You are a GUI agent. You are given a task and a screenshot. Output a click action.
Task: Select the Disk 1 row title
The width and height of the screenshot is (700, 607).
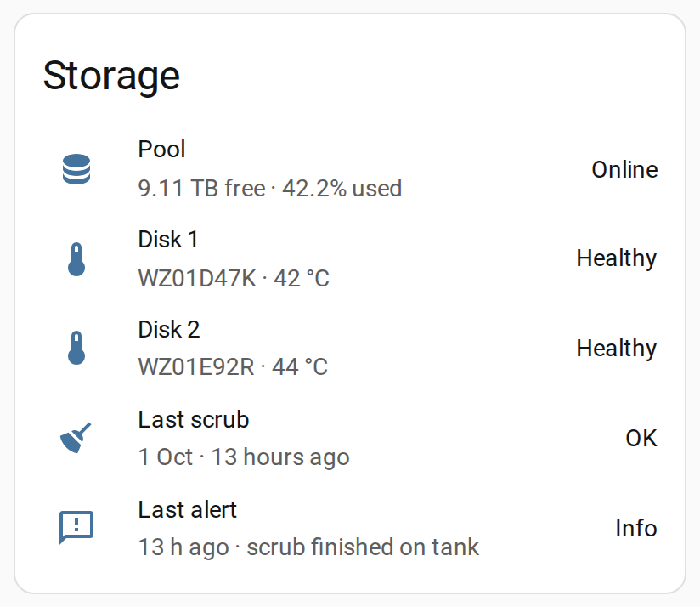(168, 240)
